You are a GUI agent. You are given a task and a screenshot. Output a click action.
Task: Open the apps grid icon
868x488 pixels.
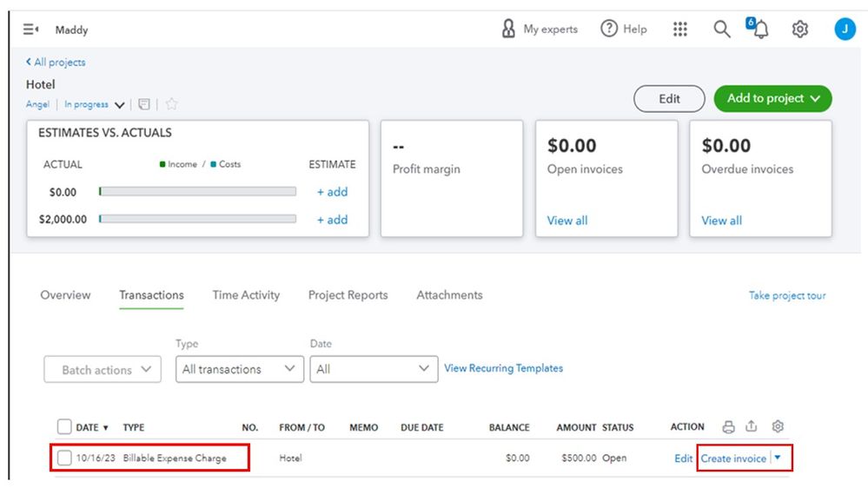click(x=680, y=30)
